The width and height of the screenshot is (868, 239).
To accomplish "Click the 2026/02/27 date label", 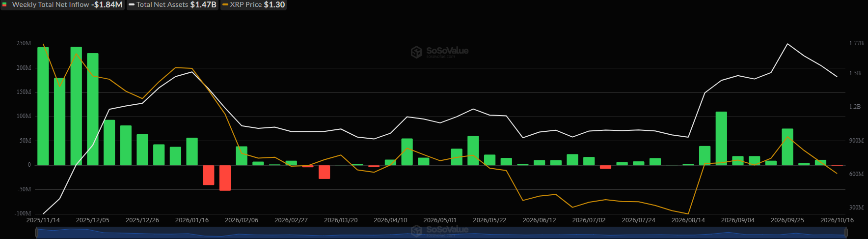I will click(x=291, y=220).
